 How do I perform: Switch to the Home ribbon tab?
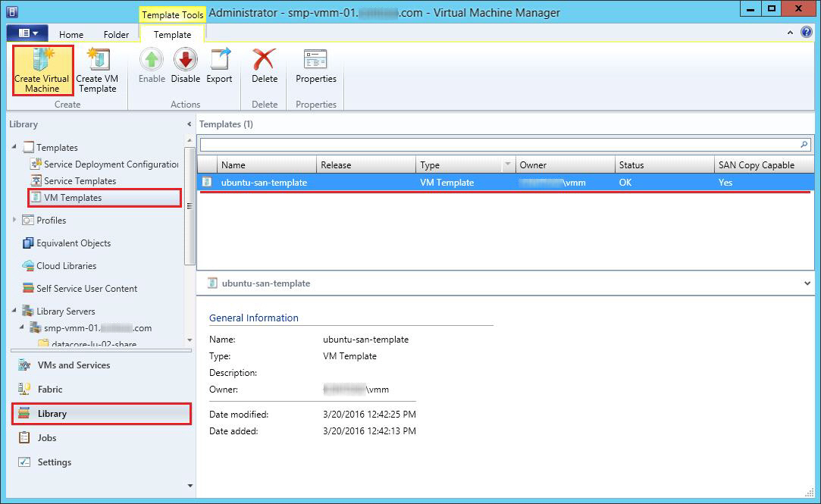pyautogui.click(x=71, y=34)
